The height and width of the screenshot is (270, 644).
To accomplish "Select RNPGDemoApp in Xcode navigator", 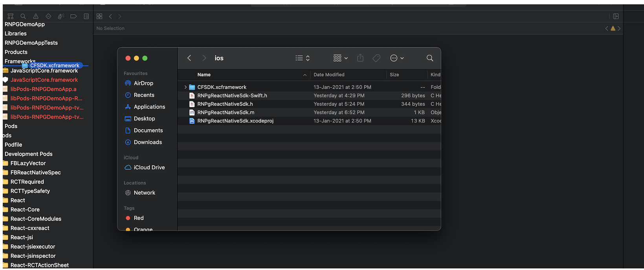I will click(24, 24).
